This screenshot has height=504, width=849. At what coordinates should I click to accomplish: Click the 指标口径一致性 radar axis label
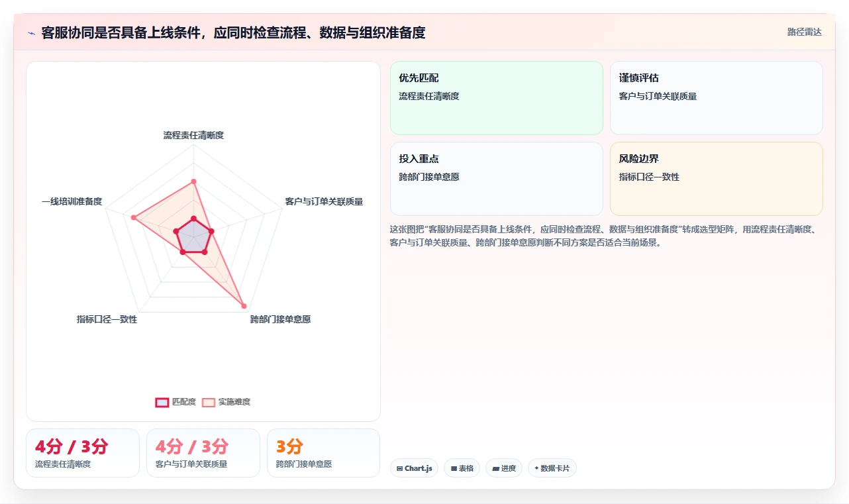(107, 319)
